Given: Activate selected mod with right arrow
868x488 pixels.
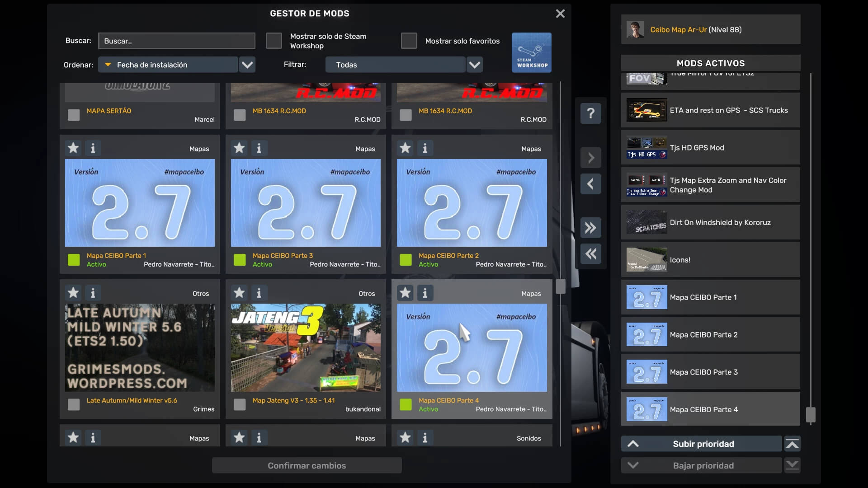Looking at the screenshot, I should pyautogui.click(x=590, y=158).
